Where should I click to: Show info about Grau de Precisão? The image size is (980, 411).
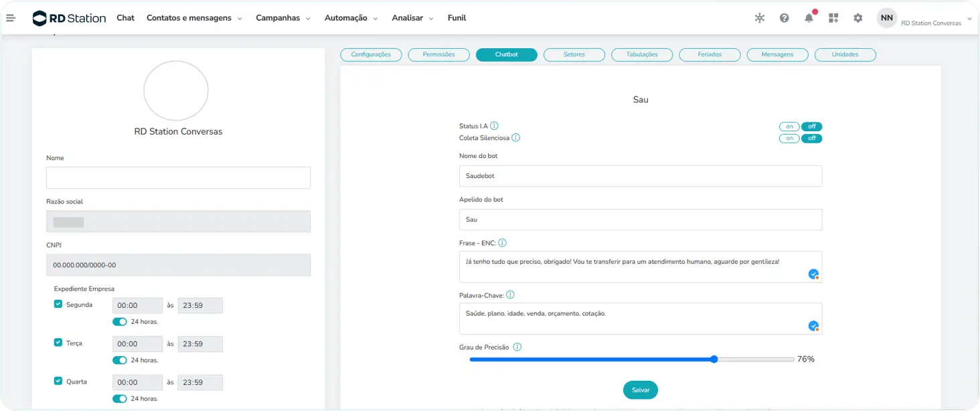click(517, 347)
